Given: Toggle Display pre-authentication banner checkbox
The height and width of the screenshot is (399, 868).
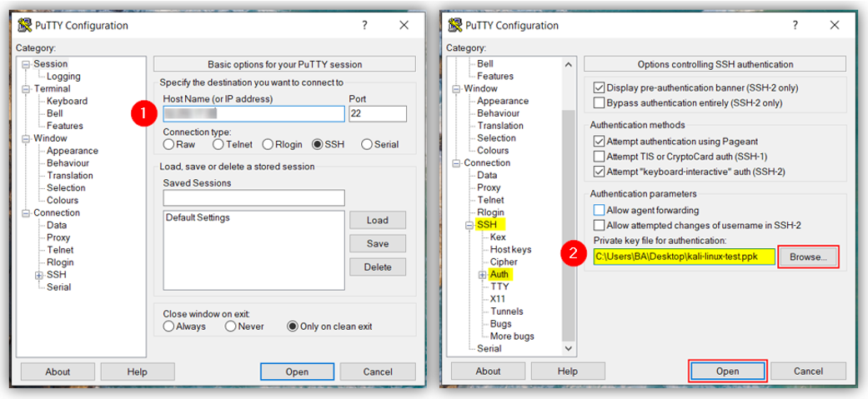Looking at the screenshot, I should pos(599,88).
